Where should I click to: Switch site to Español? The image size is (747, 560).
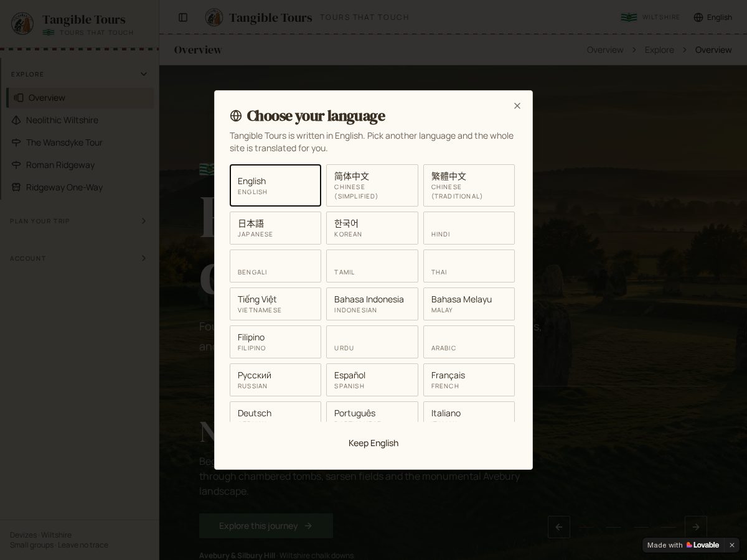[x=372, y=380]
